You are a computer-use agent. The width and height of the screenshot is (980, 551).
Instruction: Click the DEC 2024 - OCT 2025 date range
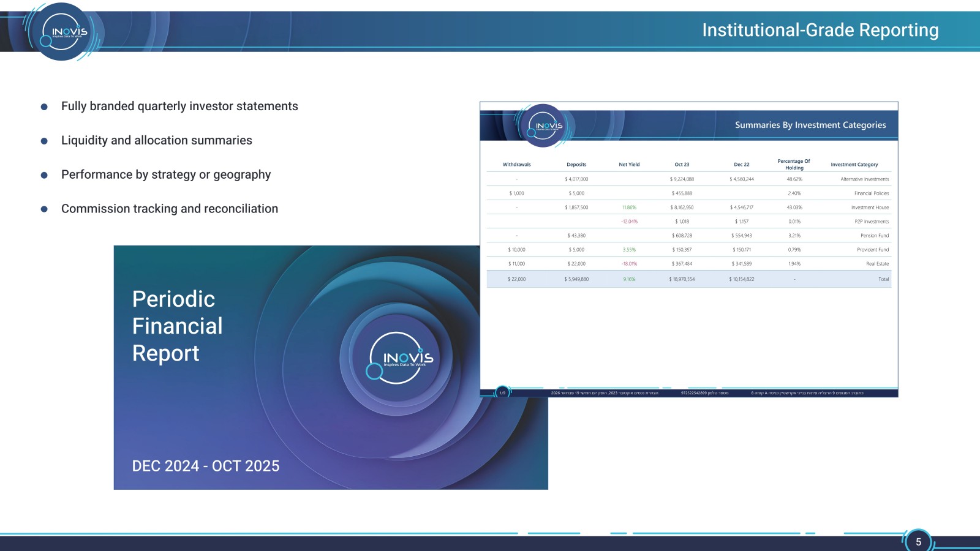pos(206,466)
